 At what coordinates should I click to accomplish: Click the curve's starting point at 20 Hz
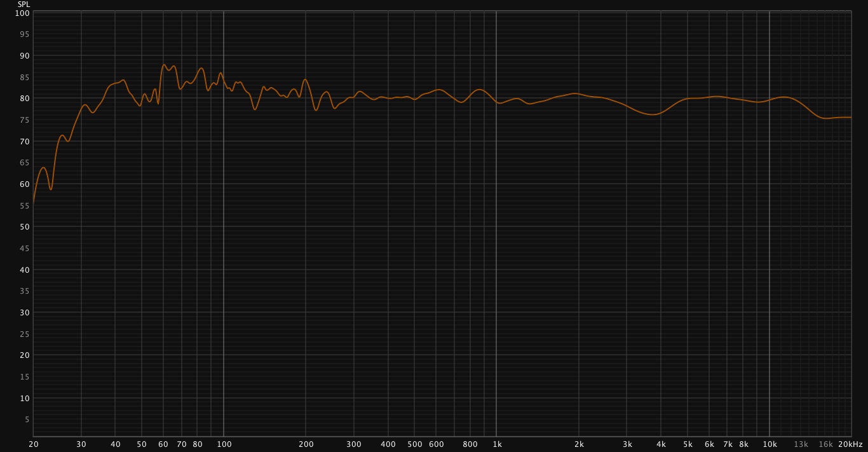coord(33,205)
